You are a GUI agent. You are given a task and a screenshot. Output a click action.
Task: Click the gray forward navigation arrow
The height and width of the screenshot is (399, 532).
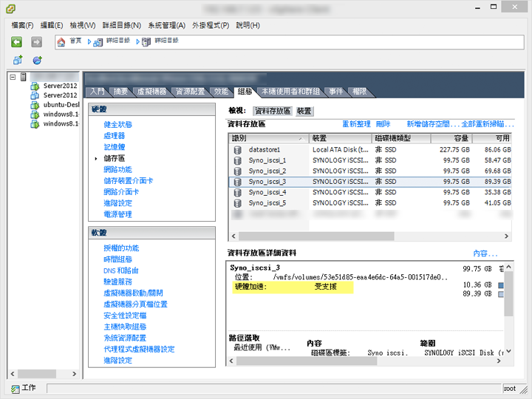37,42
